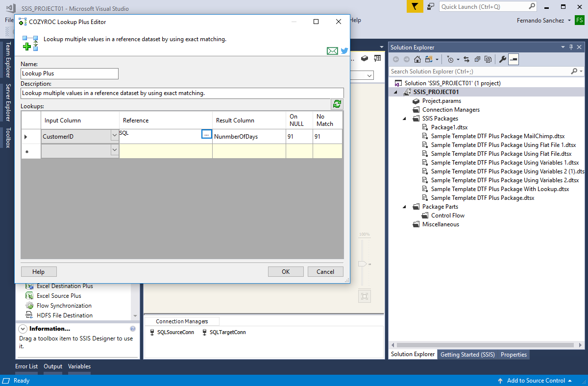
Task: Click Help in the Visual Studio menu bar
Action: [356, 20]
